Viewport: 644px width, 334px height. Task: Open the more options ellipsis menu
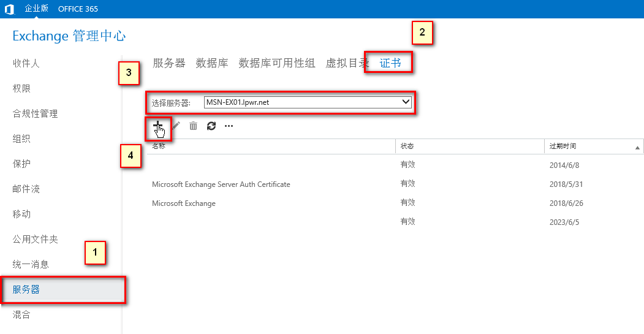[x=229, y=126]
